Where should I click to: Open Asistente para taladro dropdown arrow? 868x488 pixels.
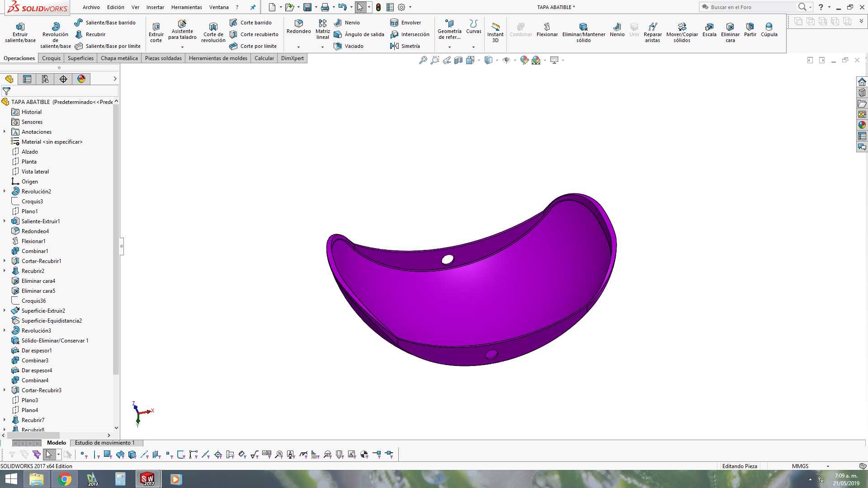(x=182, y=47)
